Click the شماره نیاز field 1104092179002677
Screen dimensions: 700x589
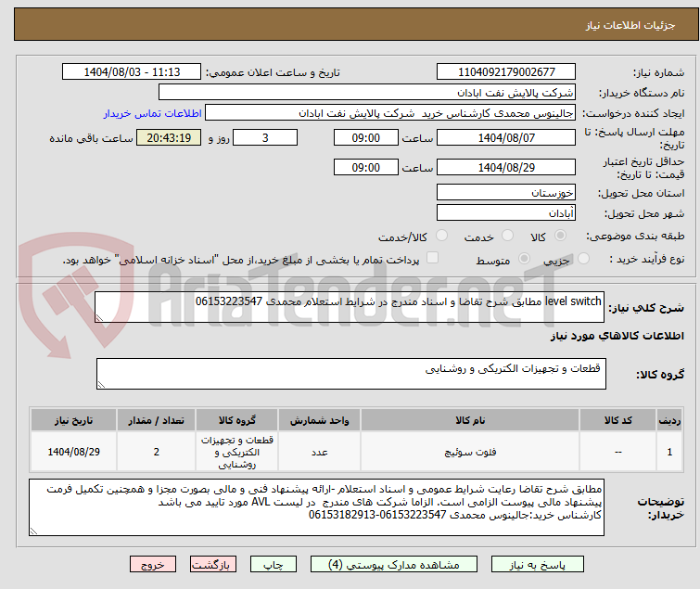(506, 72)
